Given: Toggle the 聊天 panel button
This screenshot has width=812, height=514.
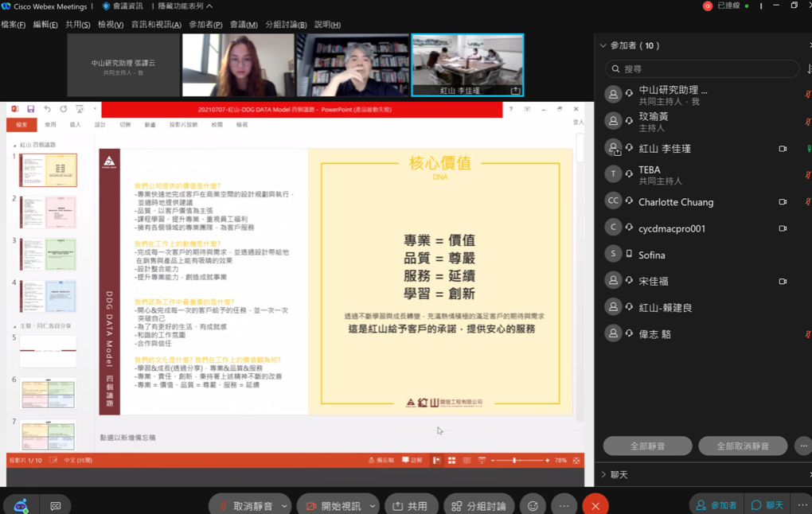Looking at the screenshot, I should pos(767,505).
